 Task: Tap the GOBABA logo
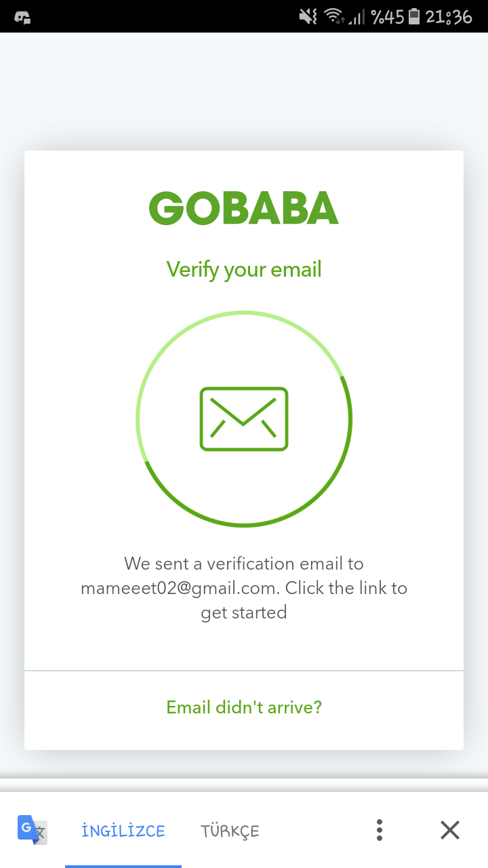244,208
